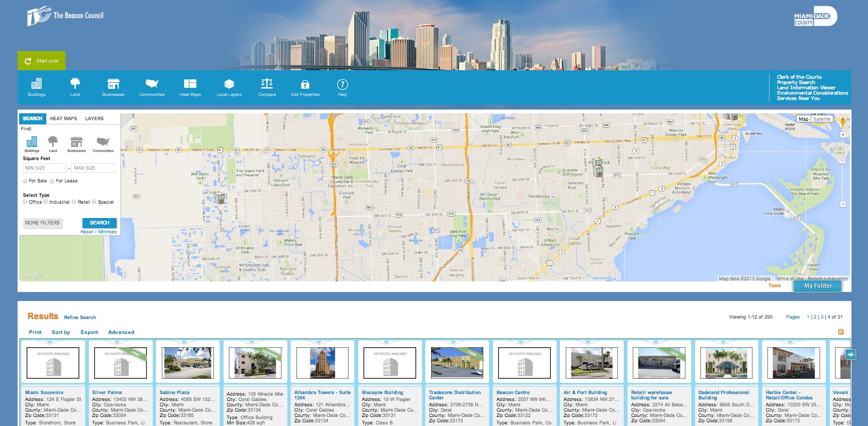This screenshot has height=426, width=868.
Task: Select Businesses under Find in search panel
Action: (77, 144)
